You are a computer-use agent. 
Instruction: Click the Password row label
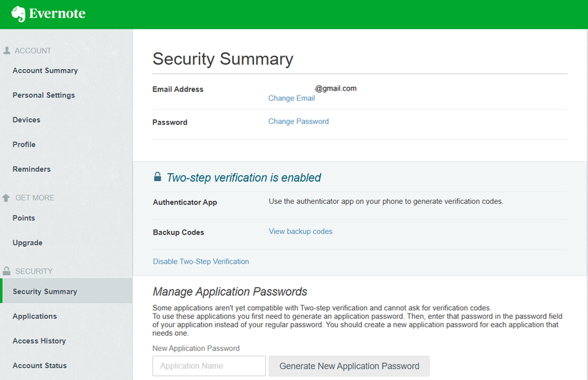click(x=170, y=123)
